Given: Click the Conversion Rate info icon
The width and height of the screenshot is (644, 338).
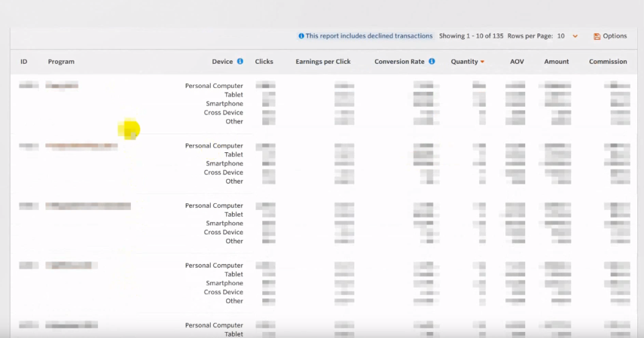Looking at the screenshot, I should [431, 61].
